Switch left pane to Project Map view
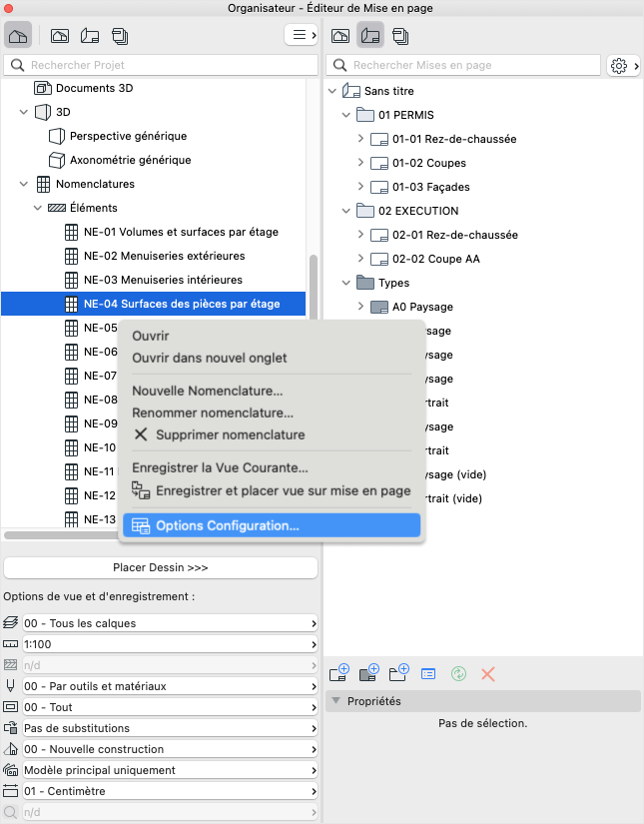 (18, 36)
